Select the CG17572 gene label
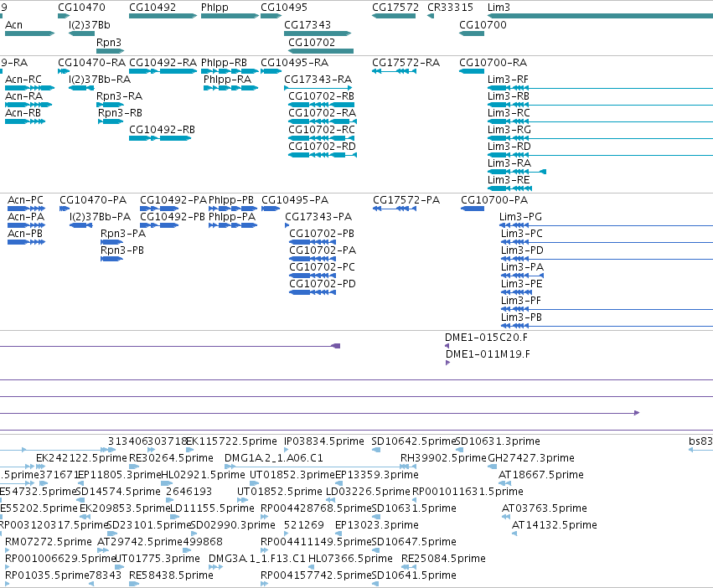The width and height of the screenshot is (713, 588). coord(395,8)
